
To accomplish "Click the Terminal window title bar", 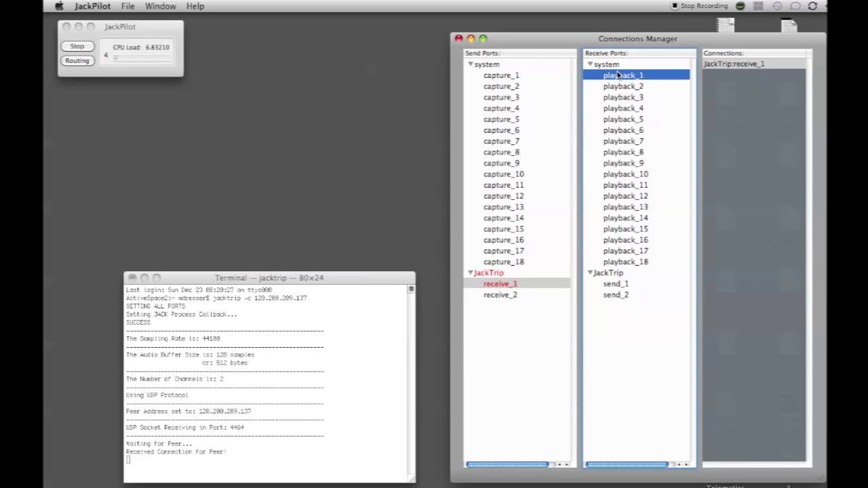I will (269, 278).
